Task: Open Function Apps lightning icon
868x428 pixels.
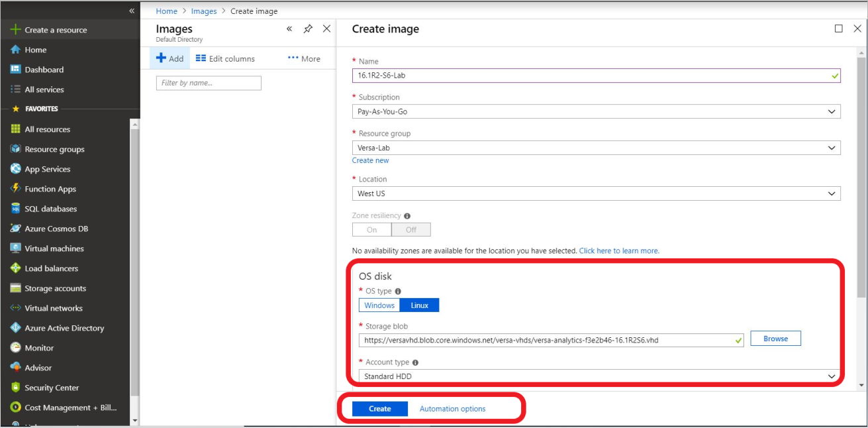Action: (x=15, y=189)
